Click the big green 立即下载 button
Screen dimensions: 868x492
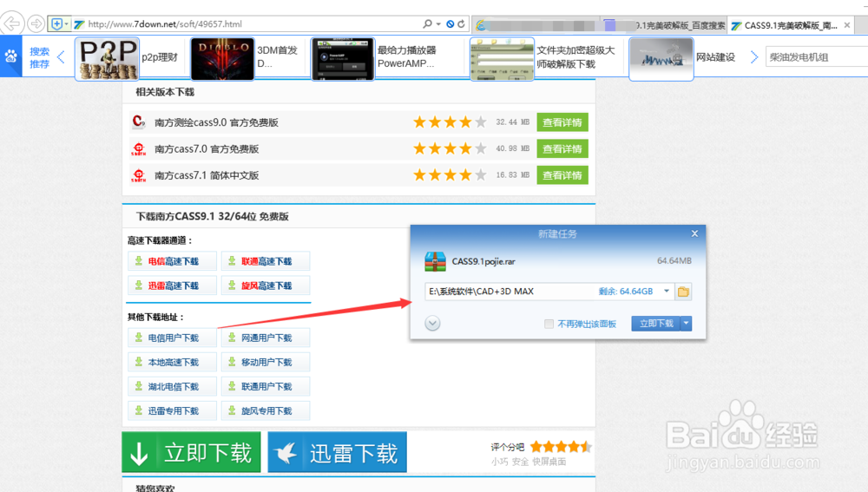click(x=191, y=452)
